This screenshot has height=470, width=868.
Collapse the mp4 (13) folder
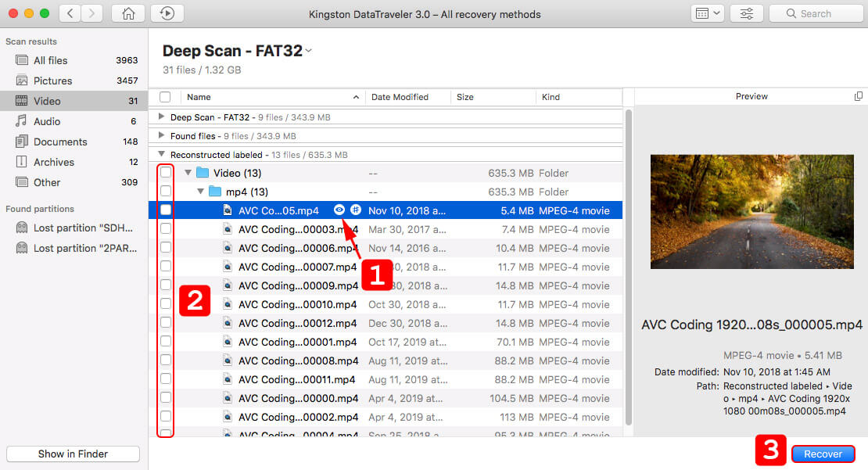point(200,192)
